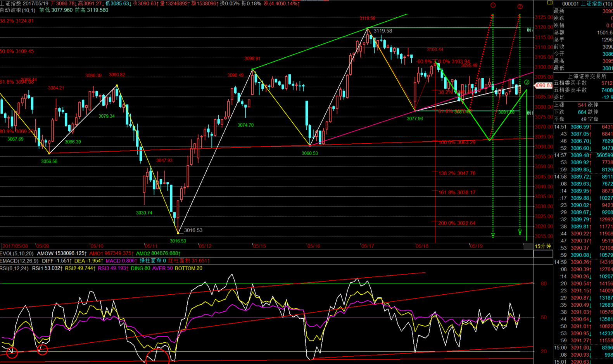Click the EMACD(12,26,9) indicator label
The height and width of the screenshot is (364, 613).
19,261
